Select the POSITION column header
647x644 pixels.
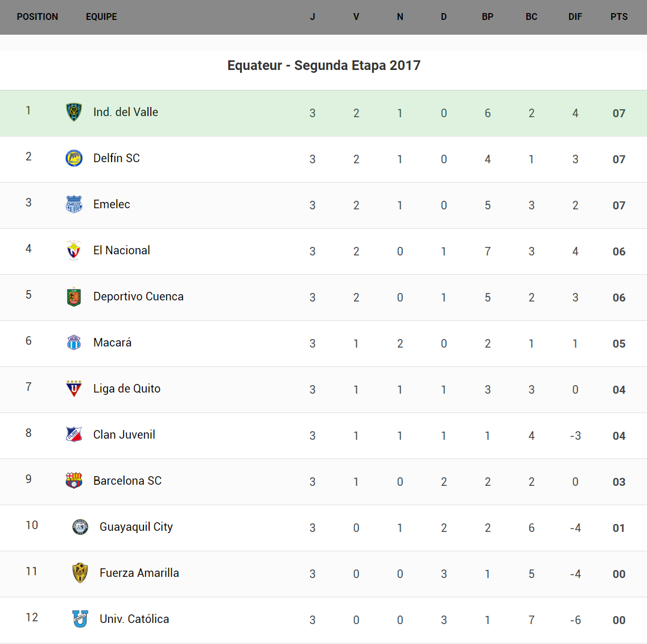[x=38, y=17]
